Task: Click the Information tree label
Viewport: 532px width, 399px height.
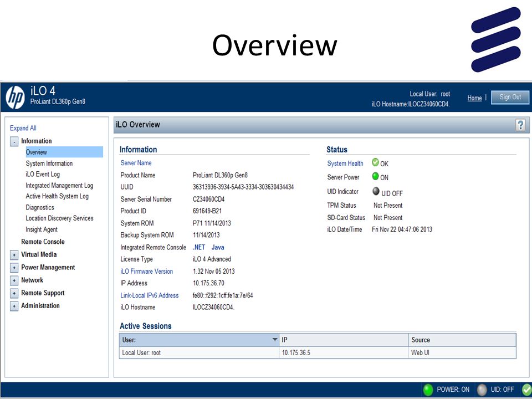Action: (37, 141)
